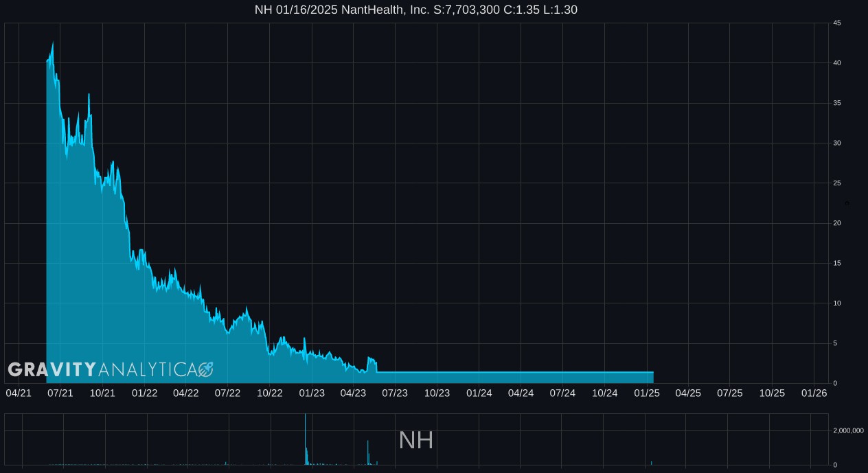
Task: Click the tallest volume spike near 01/23
Action: (305, 439)
